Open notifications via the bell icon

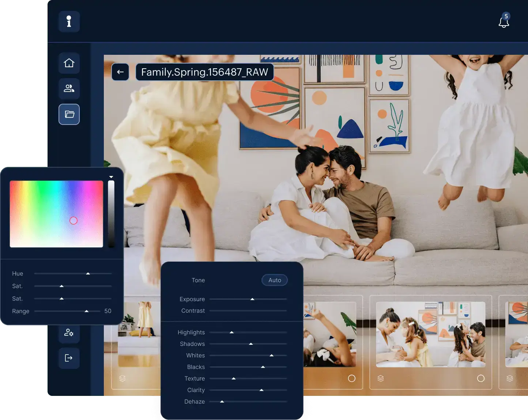click(x=504, y=22)
